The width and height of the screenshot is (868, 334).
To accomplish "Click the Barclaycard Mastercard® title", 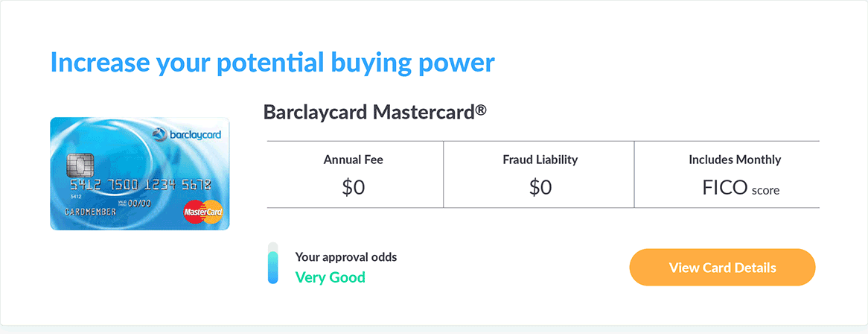I will coord(374,112).
